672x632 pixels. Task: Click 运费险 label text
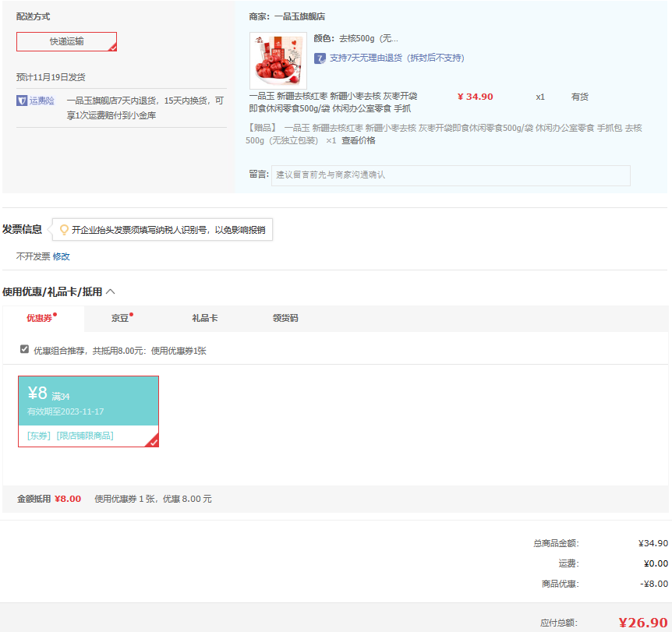41,101
